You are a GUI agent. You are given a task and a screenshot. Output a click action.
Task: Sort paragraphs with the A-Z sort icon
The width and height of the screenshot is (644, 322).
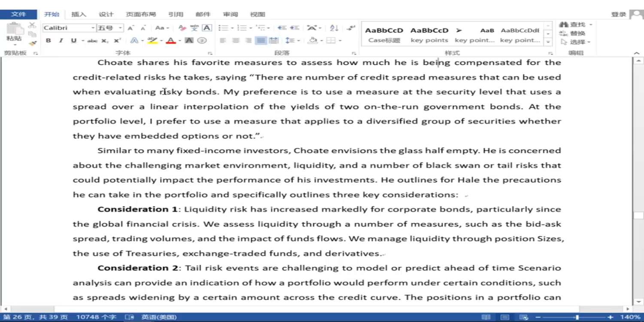334,28
